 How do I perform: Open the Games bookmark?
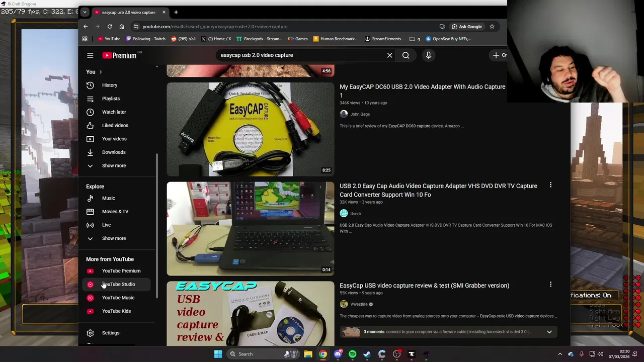298,39
